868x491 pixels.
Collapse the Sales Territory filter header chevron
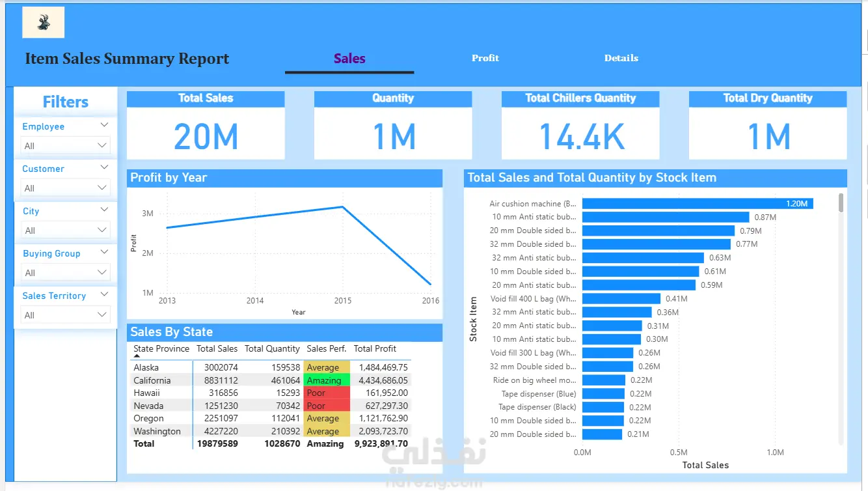coord(104,294)
